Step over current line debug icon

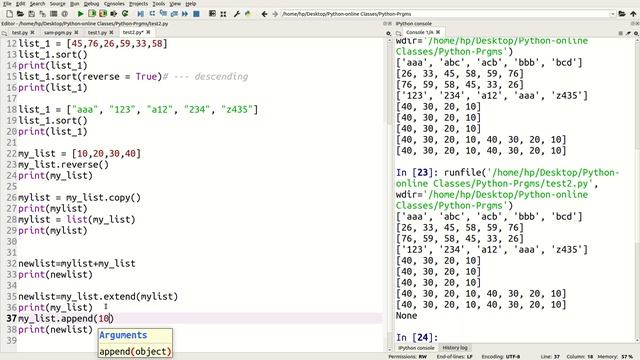[152, 14]
